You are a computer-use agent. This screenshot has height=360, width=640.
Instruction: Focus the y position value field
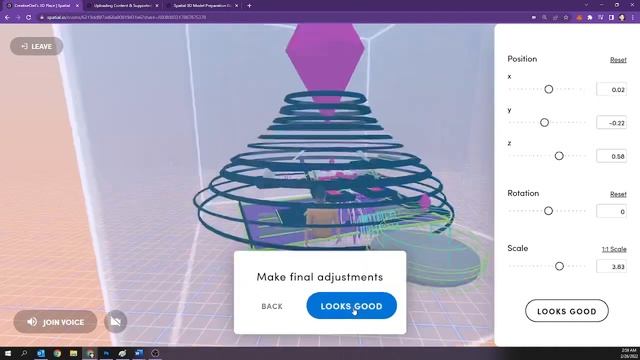pos(611,122)
